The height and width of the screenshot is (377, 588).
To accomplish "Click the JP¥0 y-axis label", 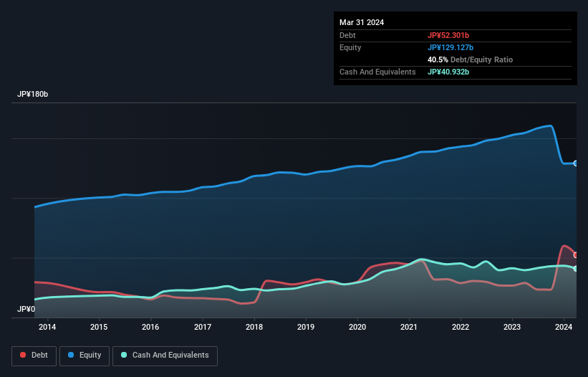I will (26, 309).
